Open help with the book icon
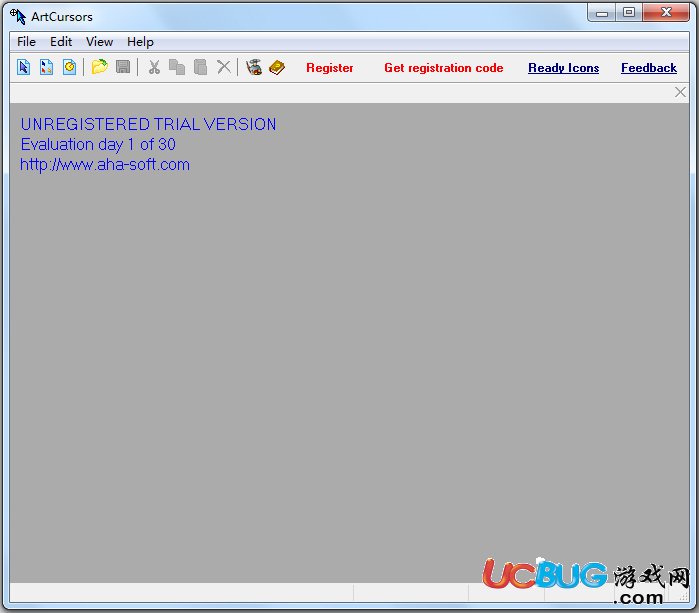Screen dimensions: 699x613 coord(277,67)
